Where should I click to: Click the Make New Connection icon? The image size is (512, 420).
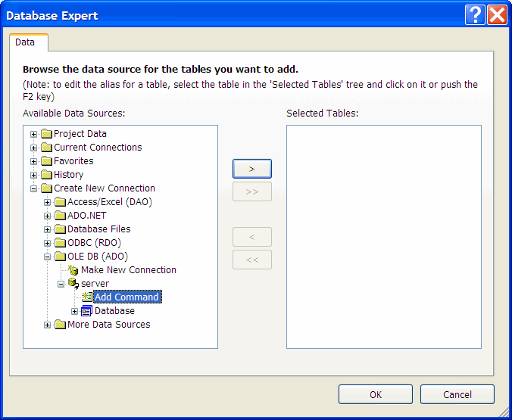pos(73,270)
